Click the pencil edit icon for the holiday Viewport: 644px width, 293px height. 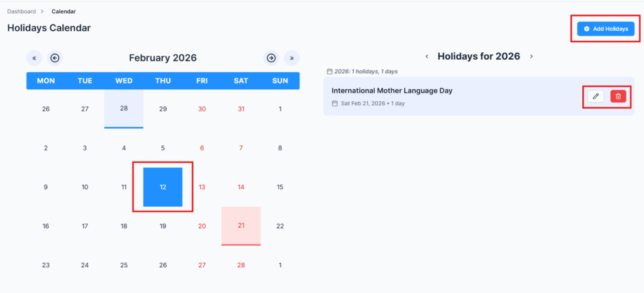click(596, 96)
